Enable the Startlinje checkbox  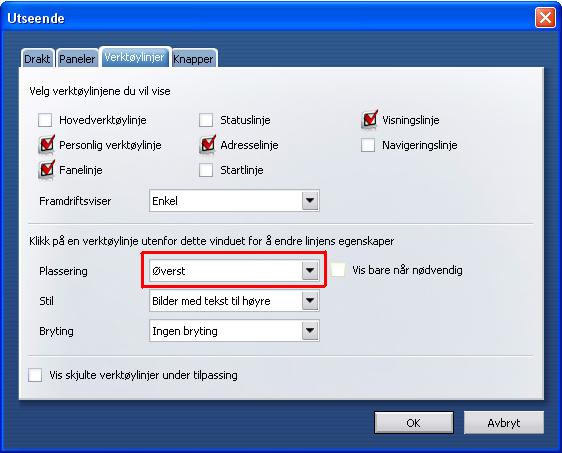206,170
